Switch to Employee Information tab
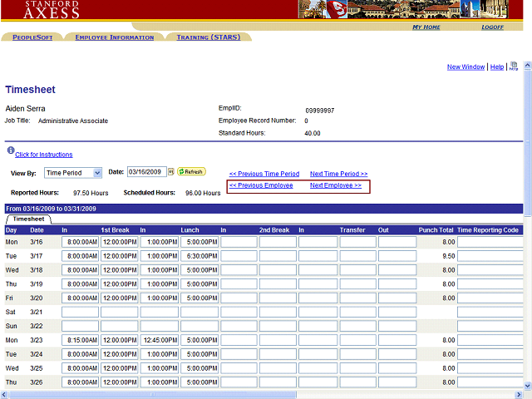This screenshot has height=399, width=532. [x=114, y=37]
